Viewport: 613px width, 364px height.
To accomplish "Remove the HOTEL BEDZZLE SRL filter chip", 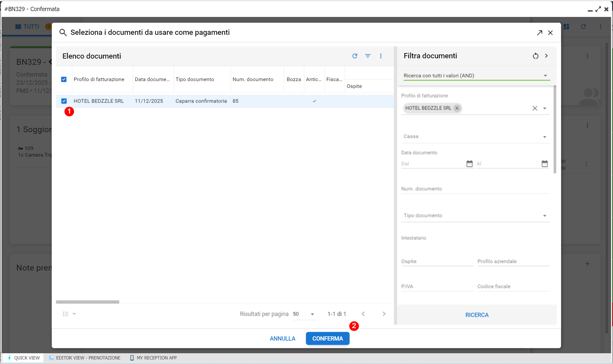I will coord(457,108).
